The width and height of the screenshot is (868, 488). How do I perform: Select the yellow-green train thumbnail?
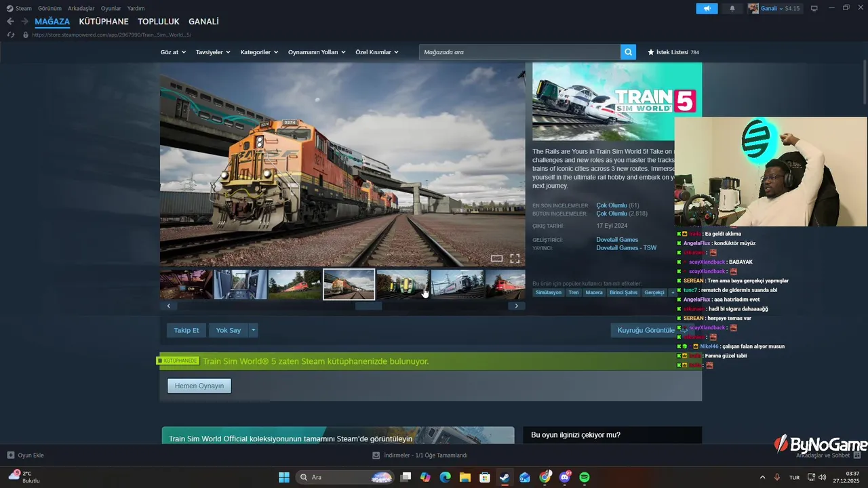(403, 284)
